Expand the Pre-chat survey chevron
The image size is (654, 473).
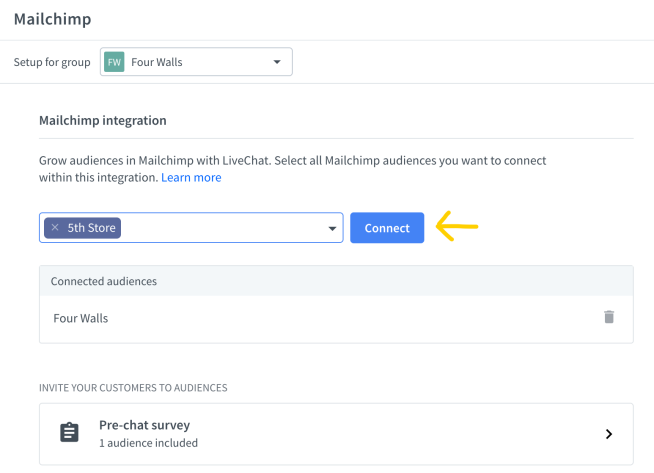(609, 434)
